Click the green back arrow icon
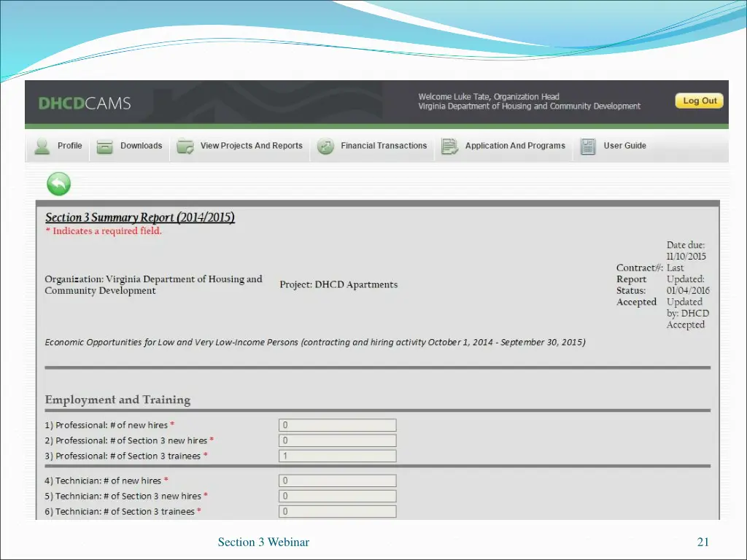 pos(58,184)
